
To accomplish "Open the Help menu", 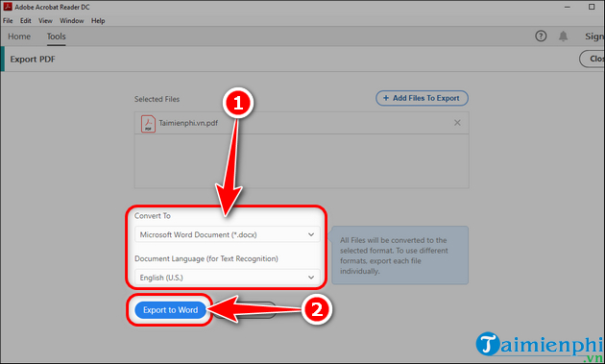I will coord(98,21).
